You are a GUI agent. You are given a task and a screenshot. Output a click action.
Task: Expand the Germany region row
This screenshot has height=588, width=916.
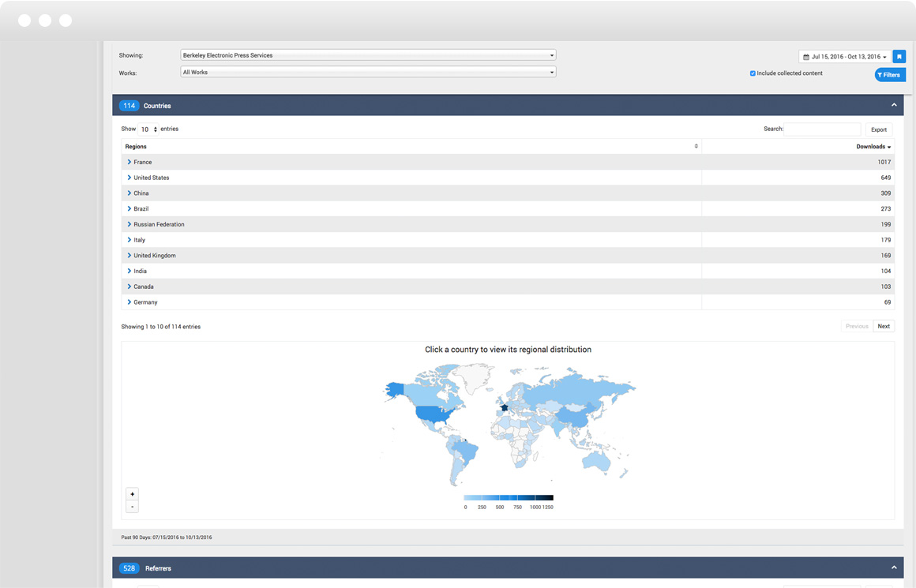(130, 302)
